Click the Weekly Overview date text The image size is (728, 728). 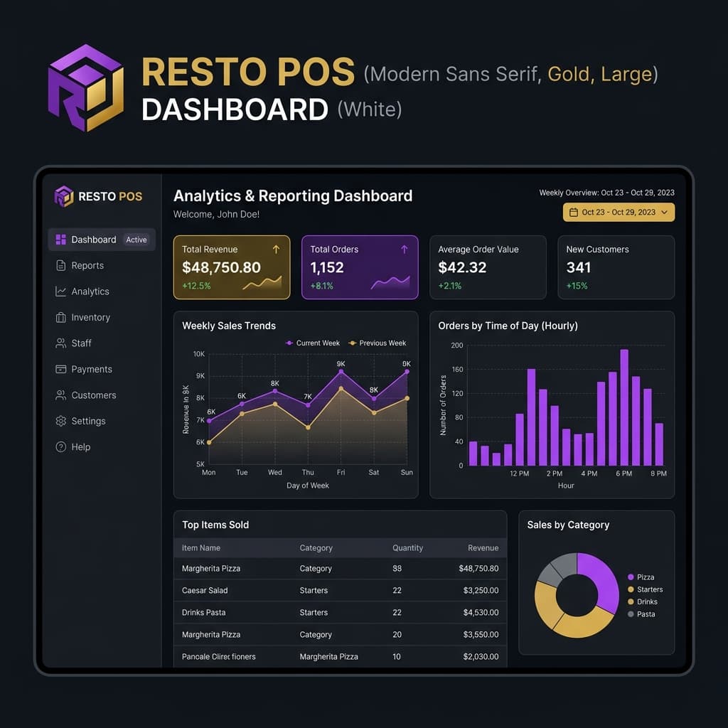tap(607, 193)
